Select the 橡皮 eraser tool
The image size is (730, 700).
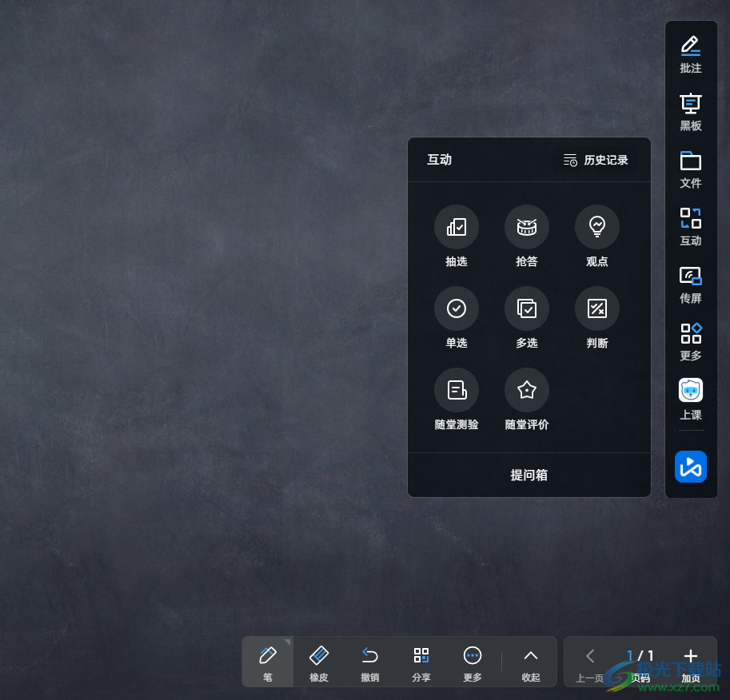click(x=318, y=662)
